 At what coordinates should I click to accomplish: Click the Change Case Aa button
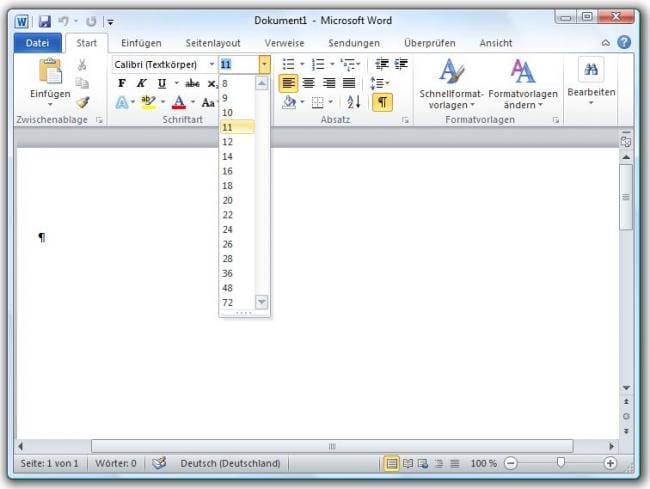(209, 102)
